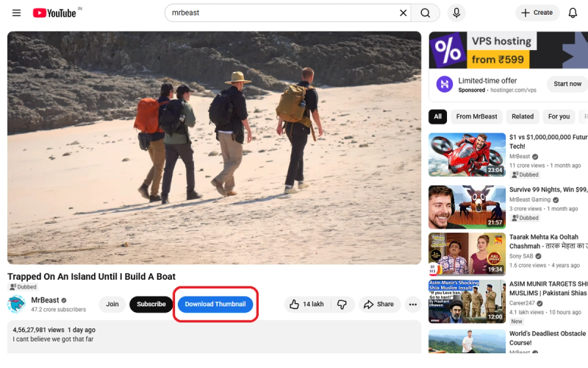Click the magnifier search button

click(x=426, y=13)
